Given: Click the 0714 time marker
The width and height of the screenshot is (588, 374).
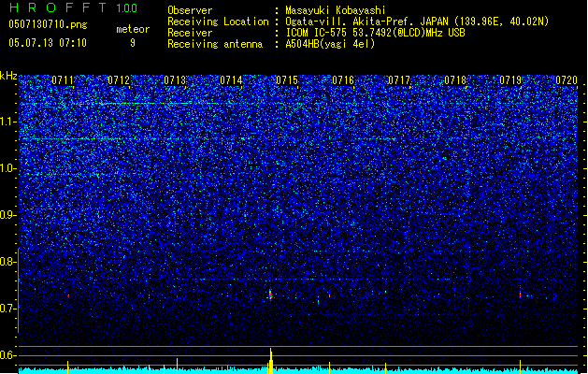Looking at the screenshot, I should pos(231,80).
